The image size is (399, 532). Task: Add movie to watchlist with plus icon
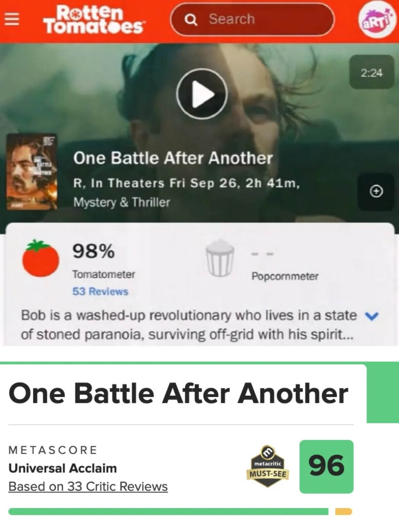376,191
